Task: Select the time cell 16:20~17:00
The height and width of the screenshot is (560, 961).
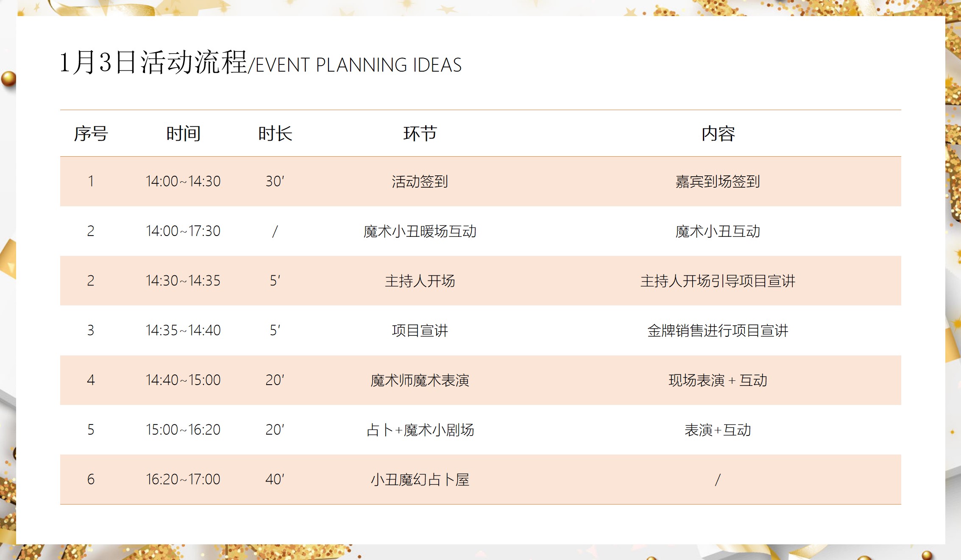Action: (183, 479)
